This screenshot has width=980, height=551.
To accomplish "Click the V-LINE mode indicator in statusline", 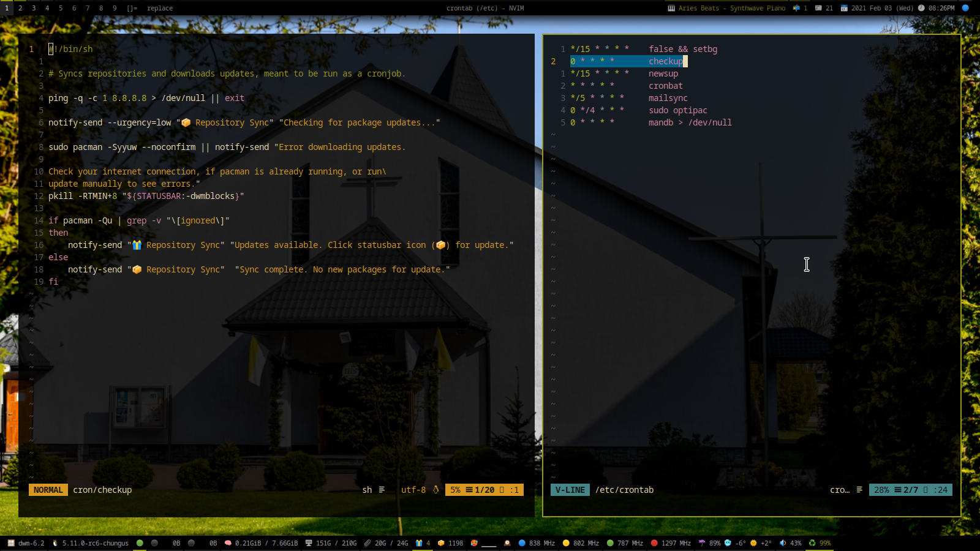I will pos(570,490).
